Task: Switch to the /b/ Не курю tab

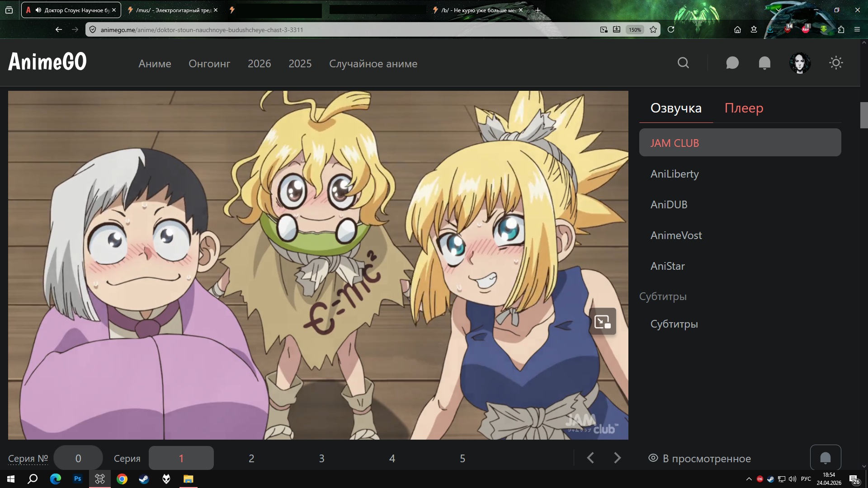Action: click(478, 10)
